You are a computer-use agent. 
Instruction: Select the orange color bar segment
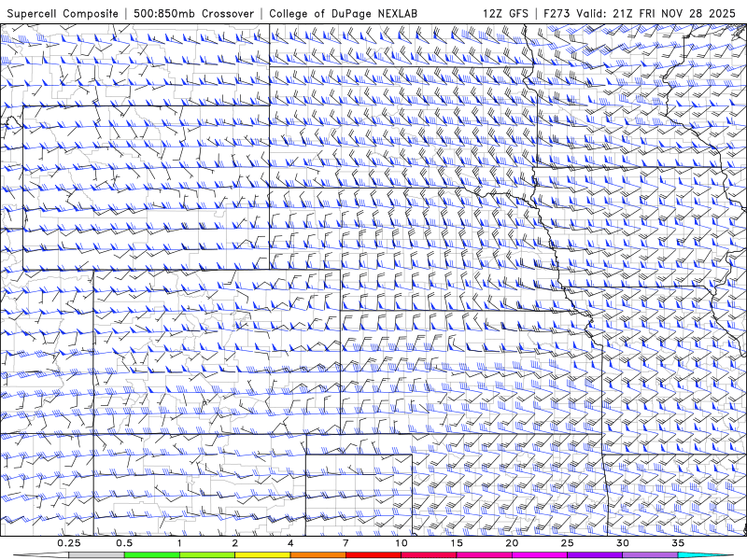(317, 555)
